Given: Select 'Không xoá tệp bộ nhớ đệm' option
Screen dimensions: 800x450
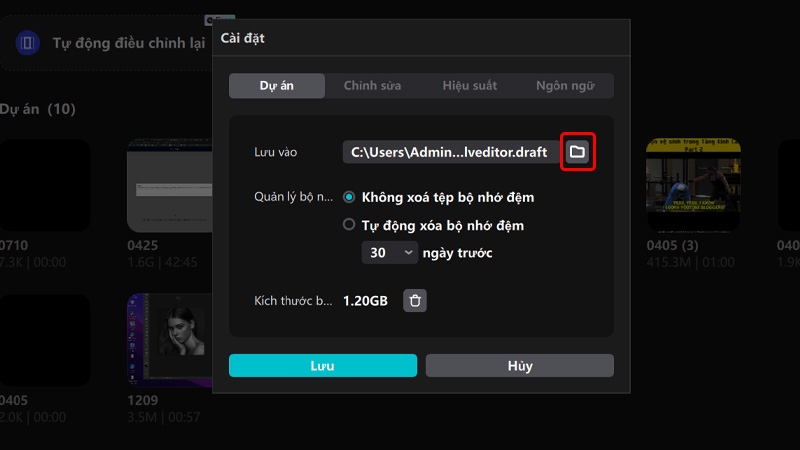Looking at the screenshot, I should (x=349, y=197).
